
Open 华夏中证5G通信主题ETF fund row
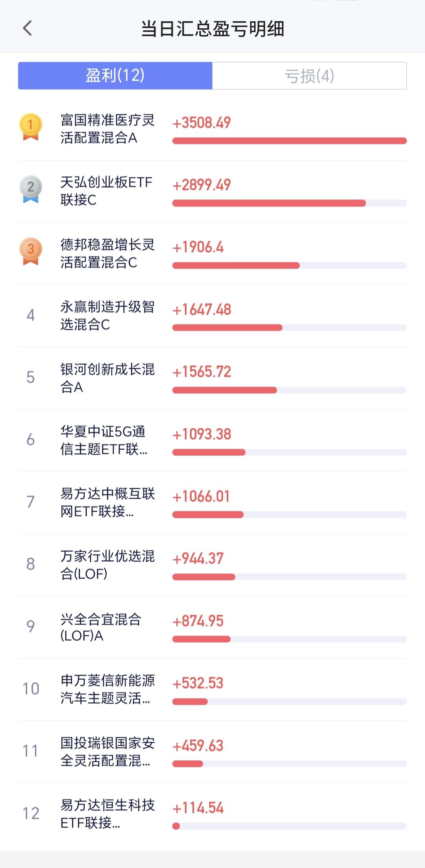(x=213, y=440)
